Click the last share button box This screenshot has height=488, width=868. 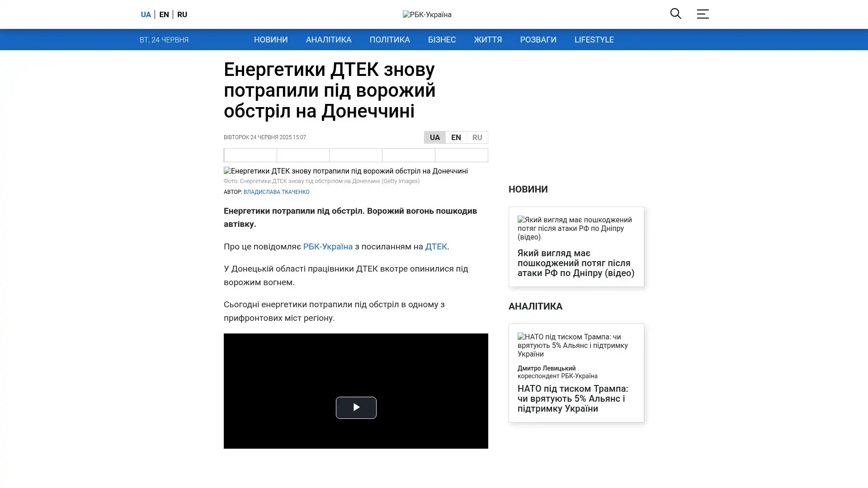tap(461, 155)
